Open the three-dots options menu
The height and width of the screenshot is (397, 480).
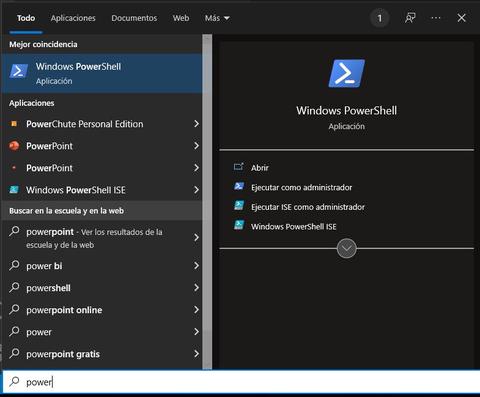coord(436,18)
